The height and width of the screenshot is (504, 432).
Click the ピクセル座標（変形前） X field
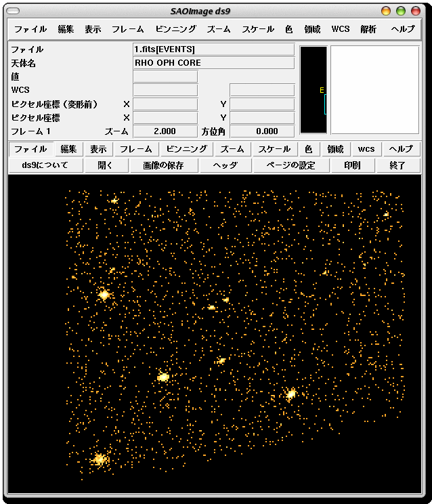coord(165,104)
